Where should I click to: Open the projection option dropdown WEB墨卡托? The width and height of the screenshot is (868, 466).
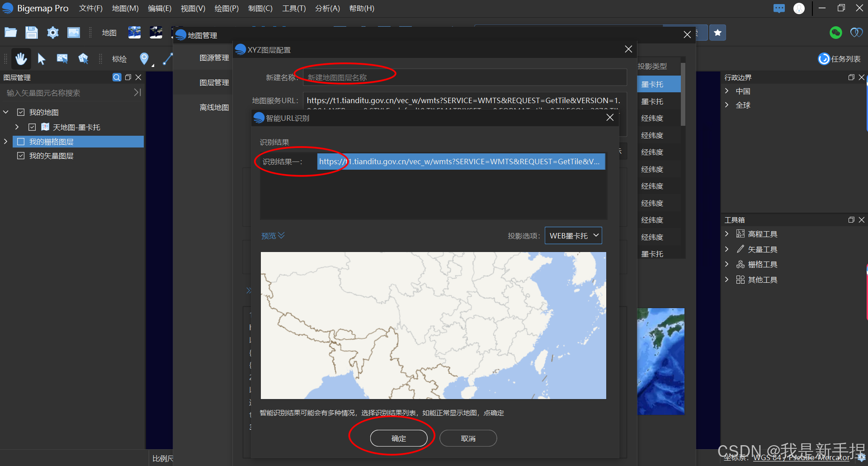coord(573,236)
